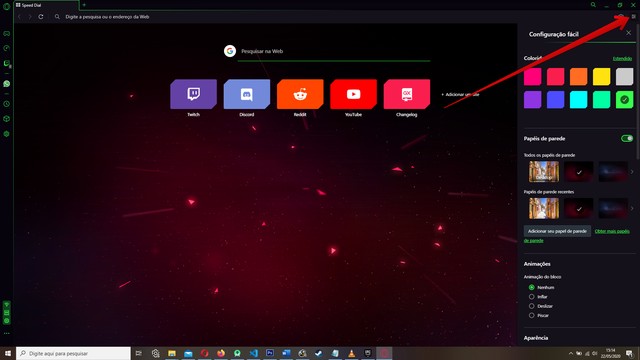Image resolution: width=640 pixels, height=360 pixels.
Task: Open GX Control speedometer icon in sidebar
Action: pyautogui.click(x=7, y=48)
